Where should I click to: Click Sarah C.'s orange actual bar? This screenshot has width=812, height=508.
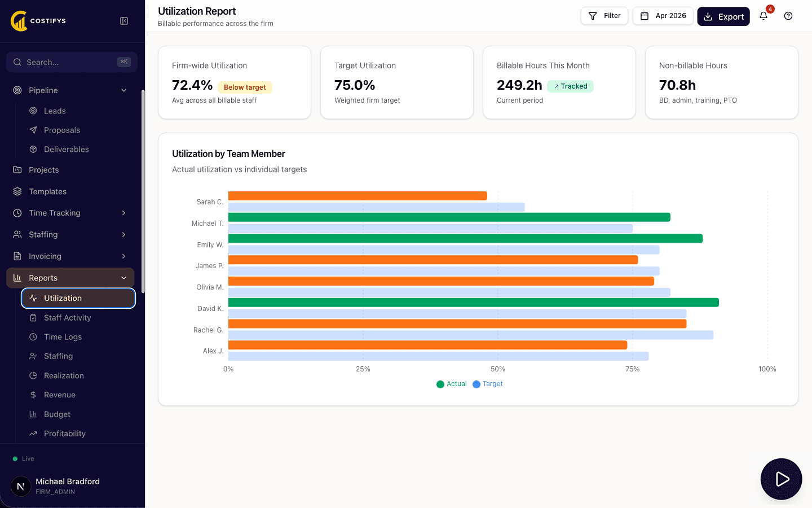click(358, 196)
